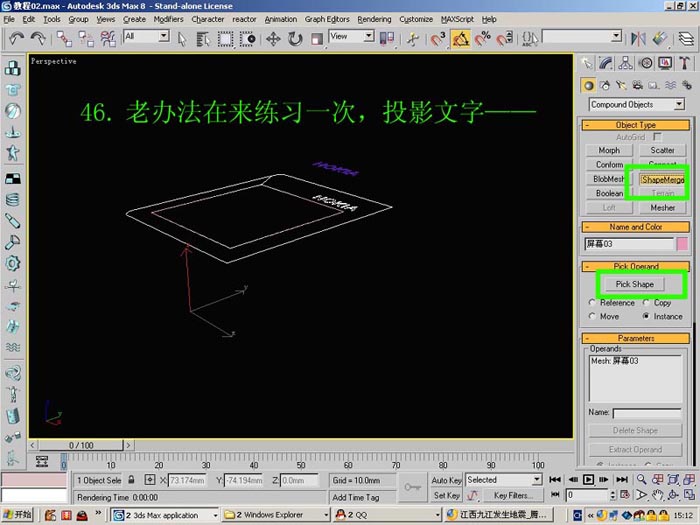The width and height of the screenshot is (700, 525).
Task: Open the Modifiers menu
Action: 168,19
